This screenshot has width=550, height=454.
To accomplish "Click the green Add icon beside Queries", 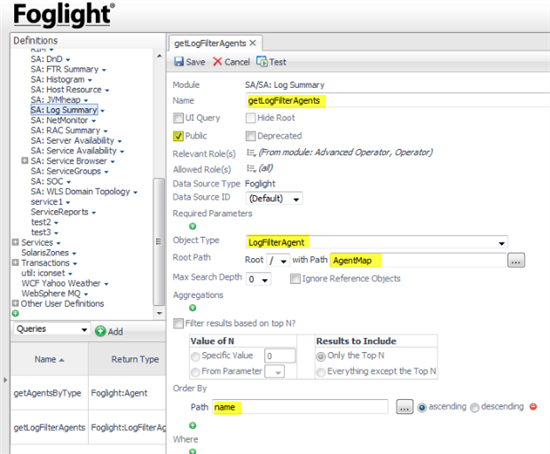I will pyautogui.click(x=100, y=331).
